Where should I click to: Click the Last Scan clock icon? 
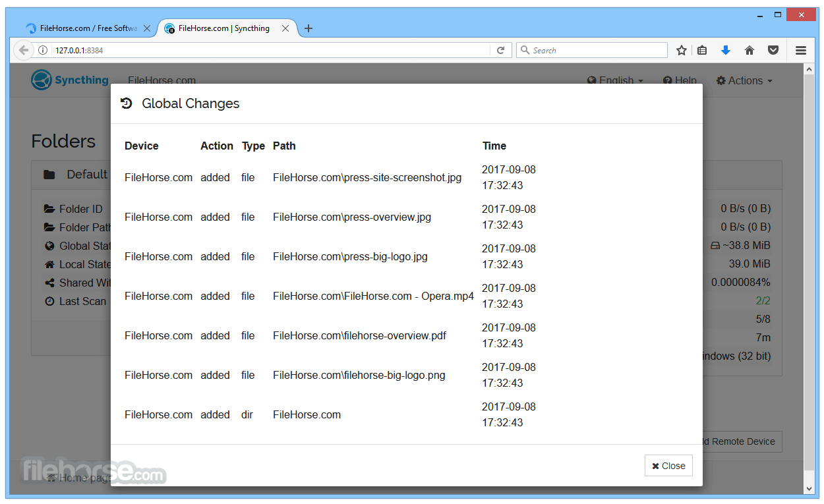[x=49, y=301]
